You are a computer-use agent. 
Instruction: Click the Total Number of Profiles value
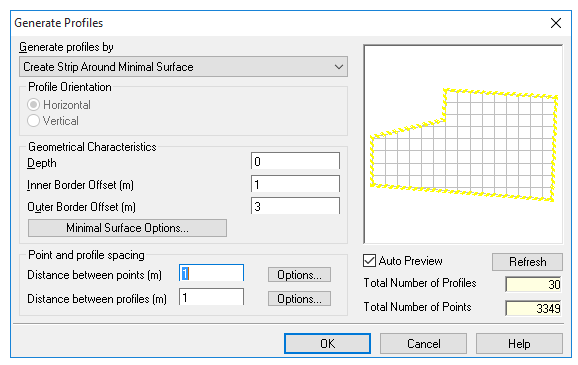(533, 284)
